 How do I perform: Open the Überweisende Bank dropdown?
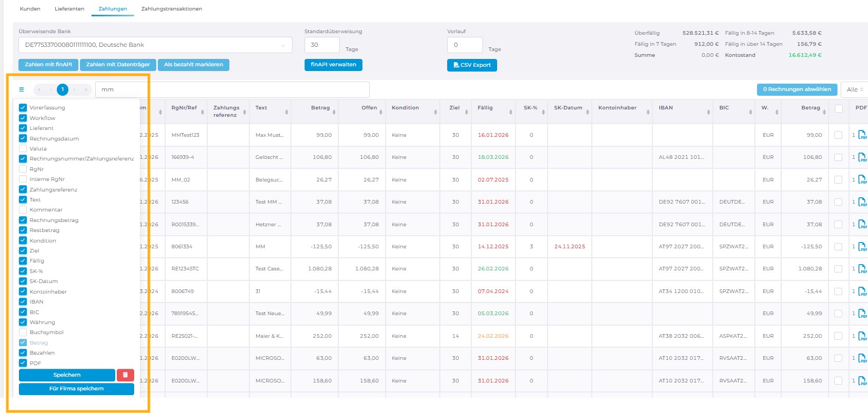coord(155,45)
